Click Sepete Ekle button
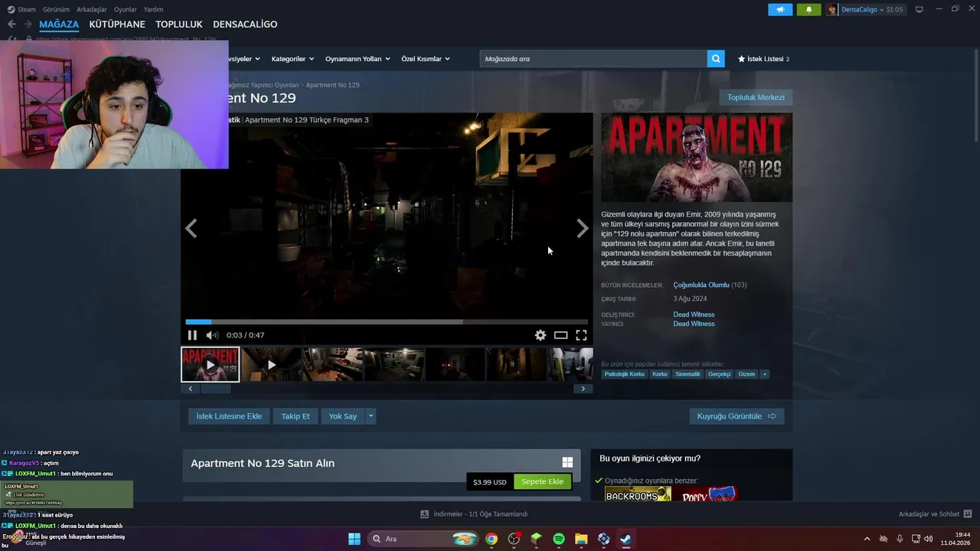This screenshot has width=980, height=551. pos(543,482)
